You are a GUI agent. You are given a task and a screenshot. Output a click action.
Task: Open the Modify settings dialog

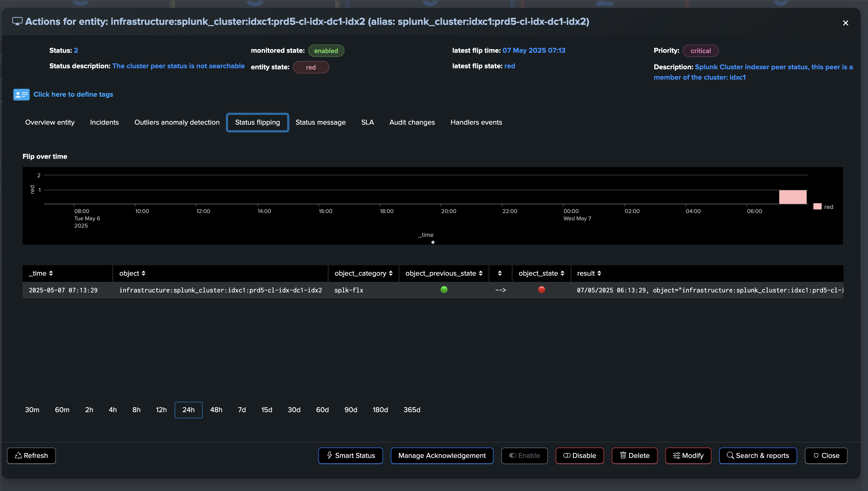click(x=688, y=456)
